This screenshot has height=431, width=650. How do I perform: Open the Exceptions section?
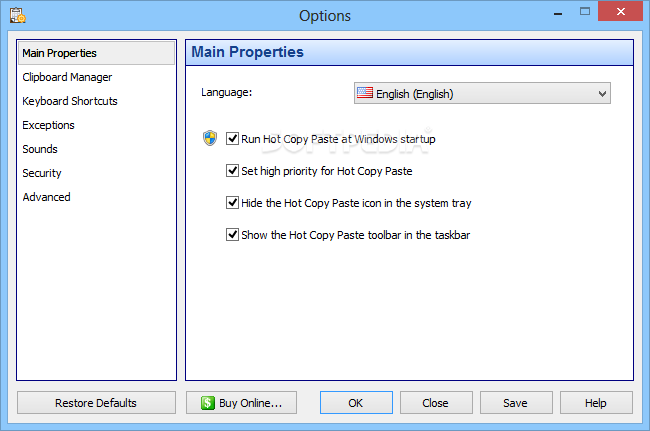coord(49,125)
